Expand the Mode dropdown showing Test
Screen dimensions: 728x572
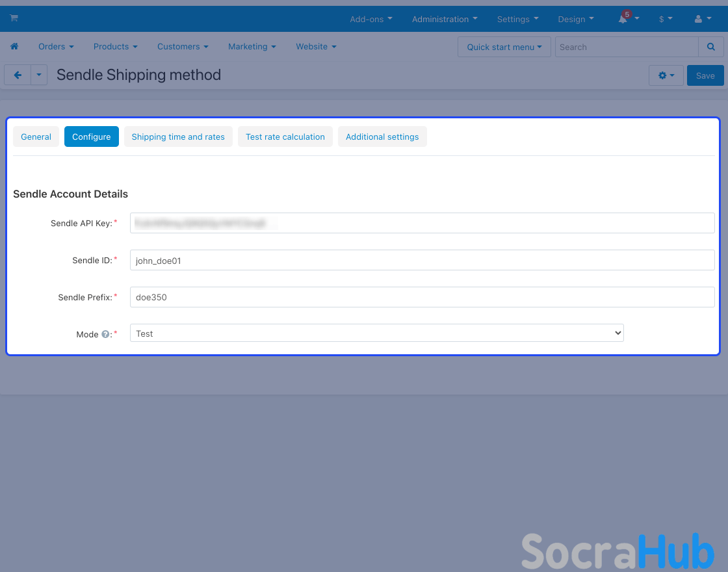point(376,333)
